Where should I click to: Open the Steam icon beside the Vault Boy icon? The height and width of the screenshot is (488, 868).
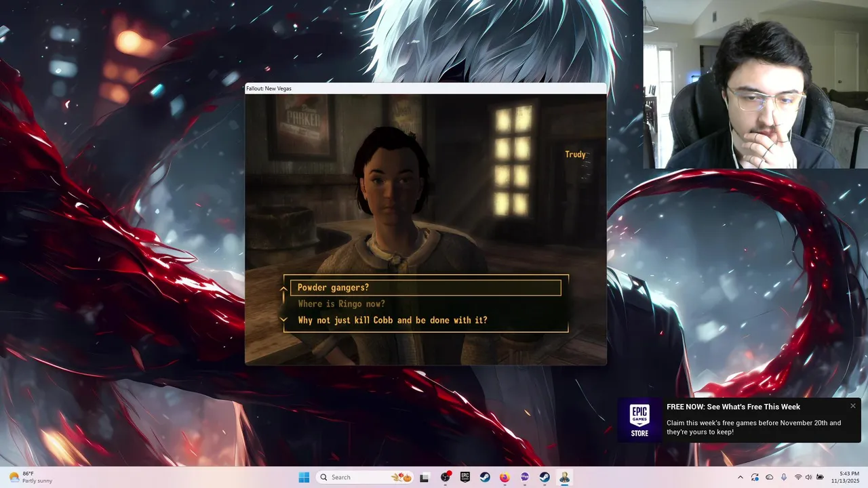(x=544, y=477)
